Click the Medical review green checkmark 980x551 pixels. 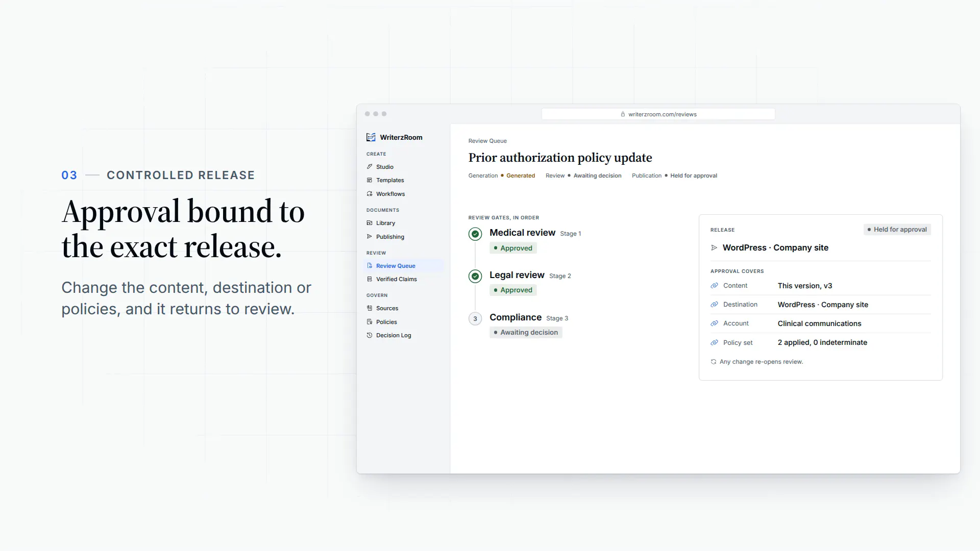tap(475, 234)
